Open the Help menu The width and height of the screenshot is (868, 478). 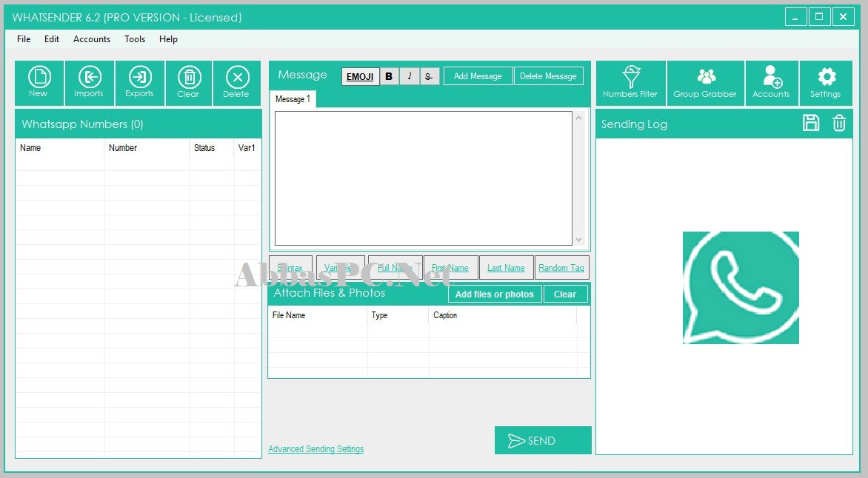[168, 38]
